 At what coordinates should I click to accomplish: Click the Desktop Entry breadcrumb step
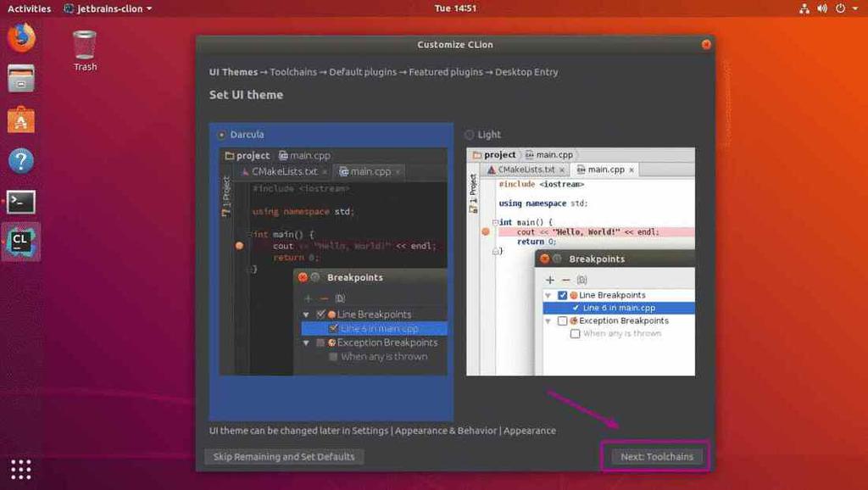(x=526, y=72)
